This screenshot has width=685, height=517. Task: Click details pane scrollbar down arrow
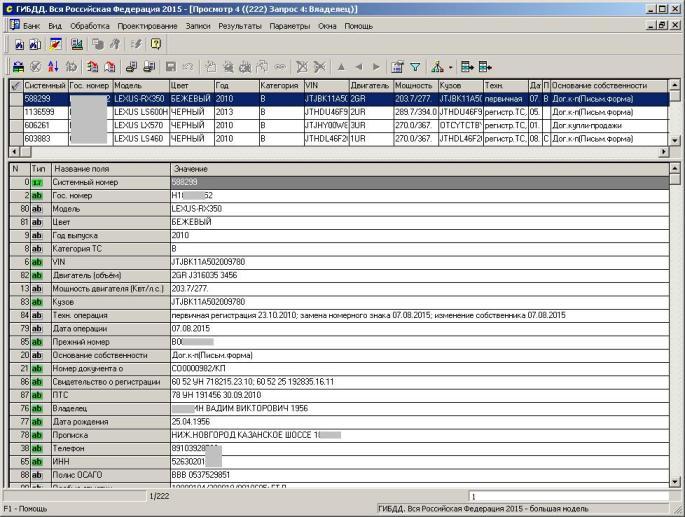coord(675,482)
